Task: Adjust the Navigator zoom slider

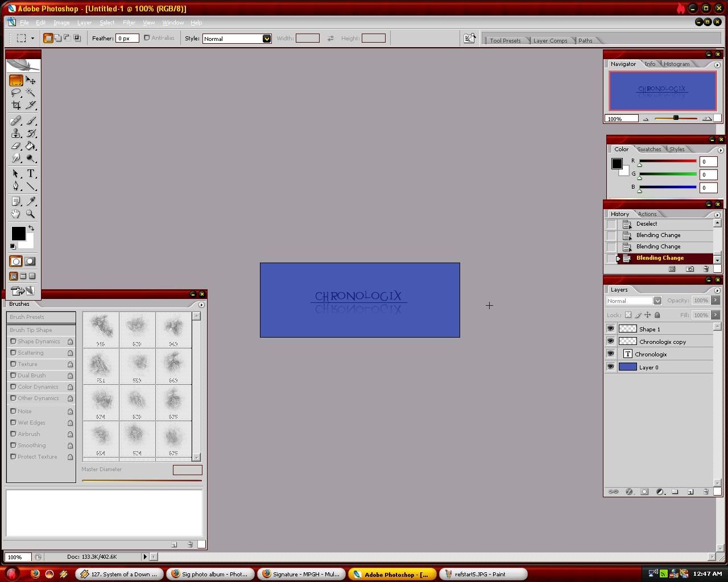Action: [x=676, y=118]
